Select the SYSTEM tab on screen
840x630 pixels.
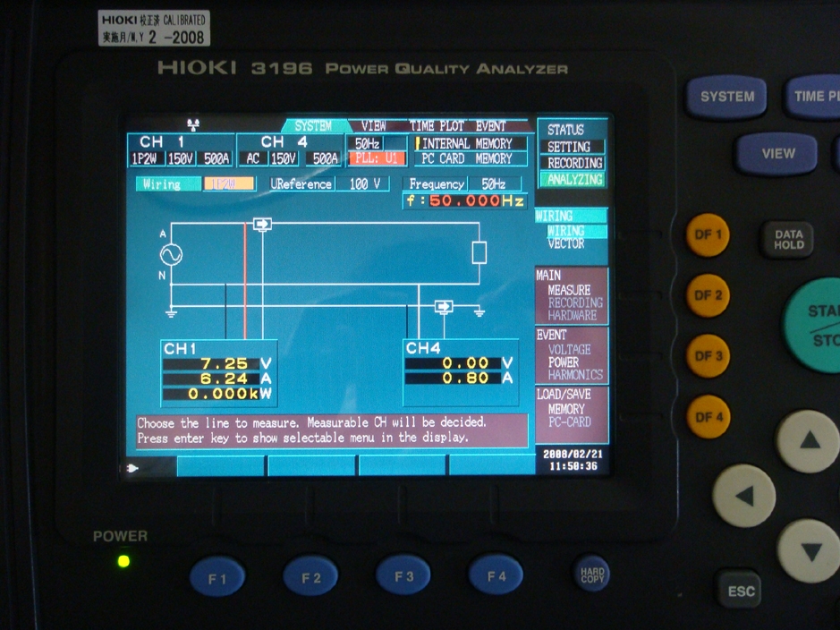click(313, 126)
